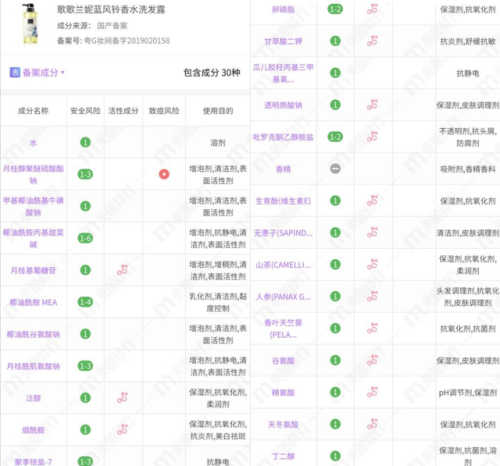Image resolution: width=500 pixels, height=466 pixels.
Task: Click active-ingredient icon for 香叶天竺葵
Action: point(372,328)
